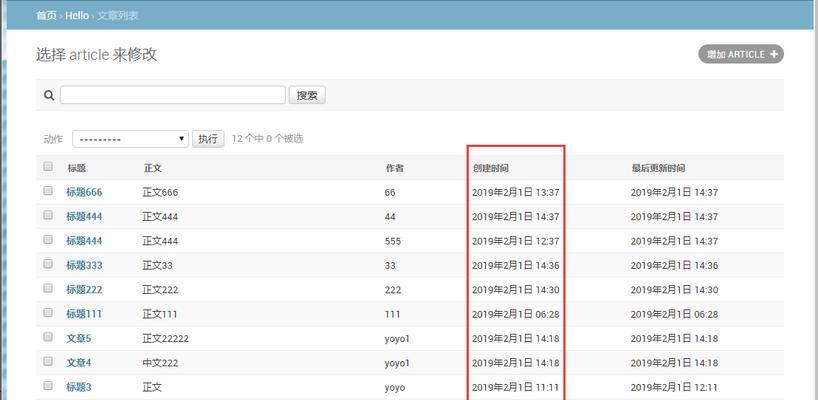
Task: Click created time 06:28 in 标题111 row
Action: pyautogui.click(x=515, y=314)
